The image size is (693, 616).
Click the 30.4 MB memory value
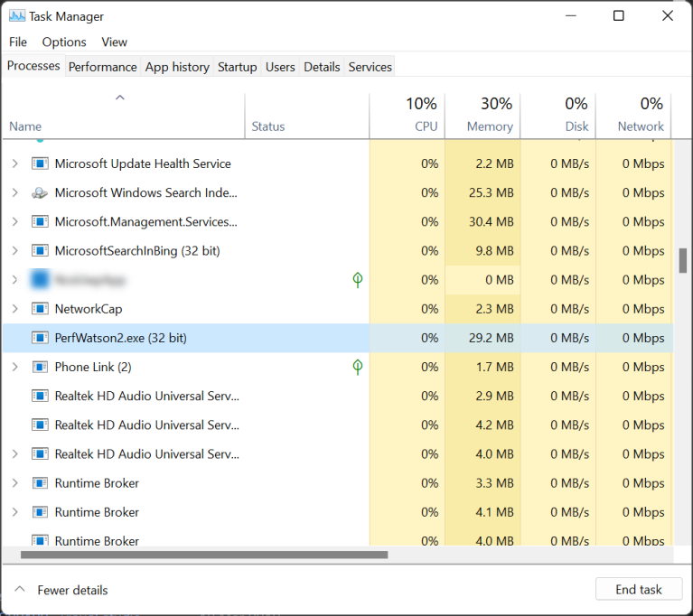pos(491,222)
